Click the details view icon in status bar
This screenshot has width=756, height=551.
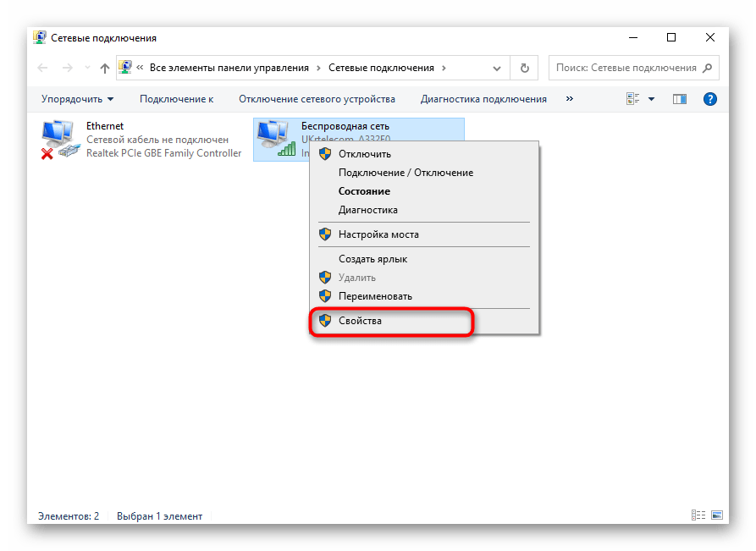698,515
